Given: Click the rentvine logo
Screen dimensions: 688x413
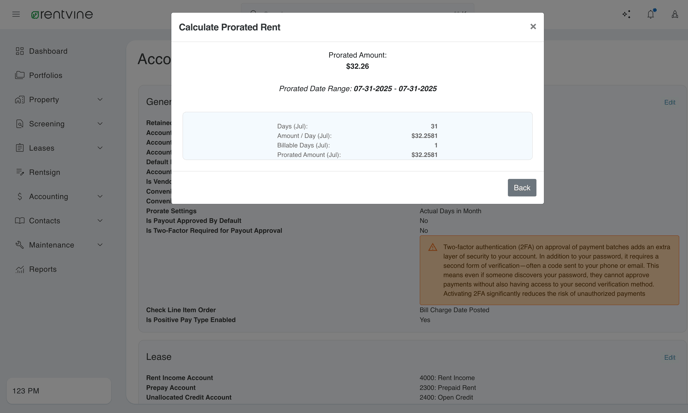Looking at the screenshot, I should tap(61, 14).
